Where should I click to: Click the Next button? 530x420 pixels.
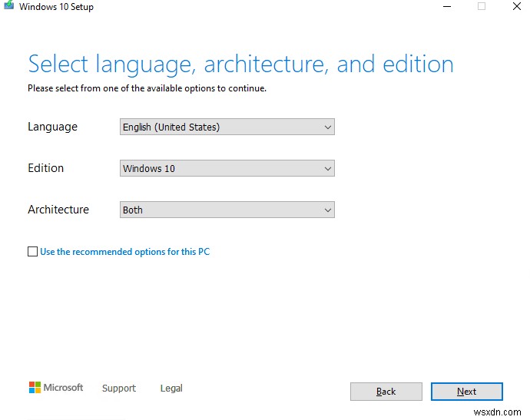click(467, 392)
